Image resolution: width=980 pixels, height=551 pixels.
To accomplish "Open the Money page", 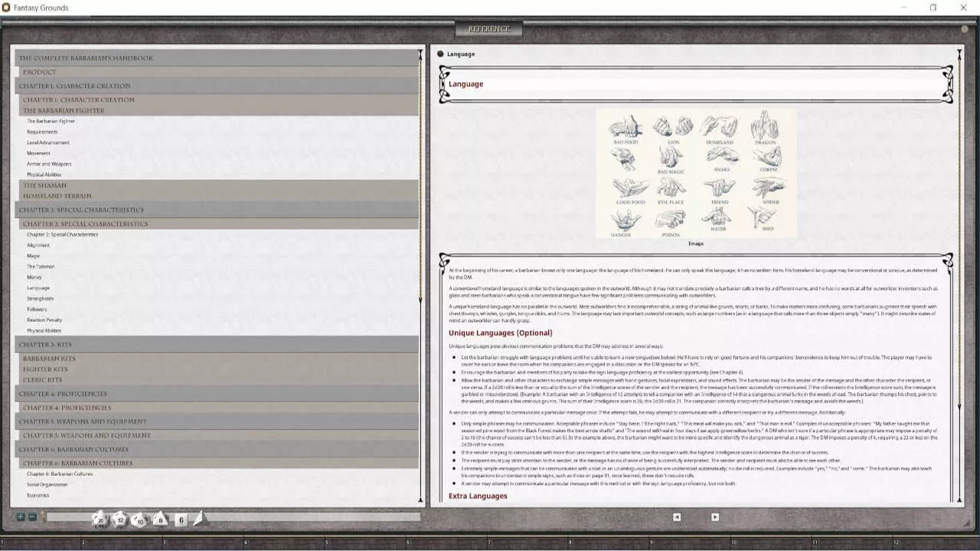I will coord(34,277).
